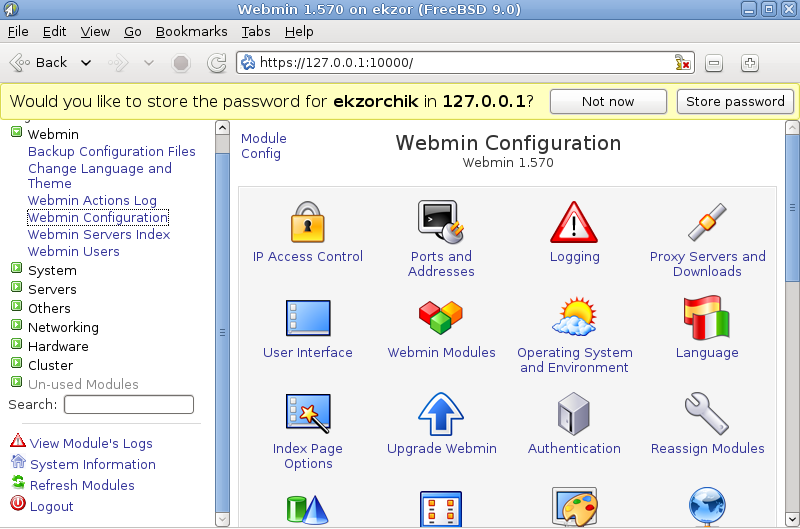This screenshot has width=800, height=529.
Task: Click the URL address bar
Action: point(465,63)
